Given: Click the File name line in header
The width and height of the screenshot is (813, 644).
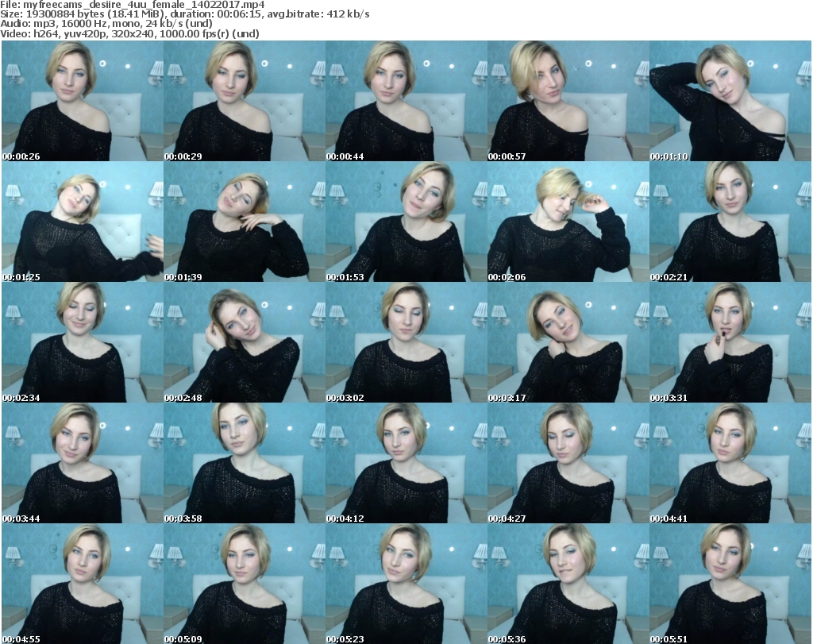Looking at the screenshot, I should tap(133, 5).
